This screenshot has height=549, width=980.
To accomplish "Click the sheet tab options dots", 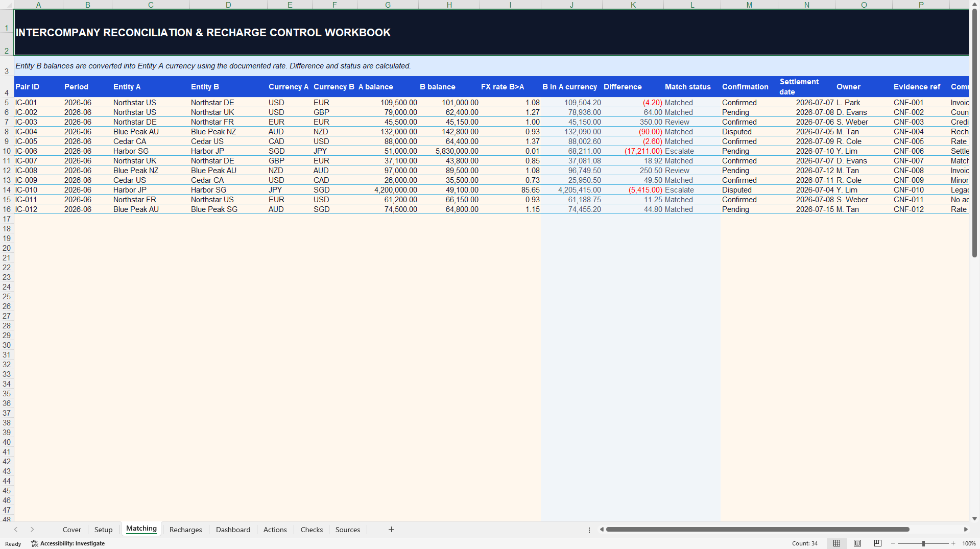I will click(589, 530).
